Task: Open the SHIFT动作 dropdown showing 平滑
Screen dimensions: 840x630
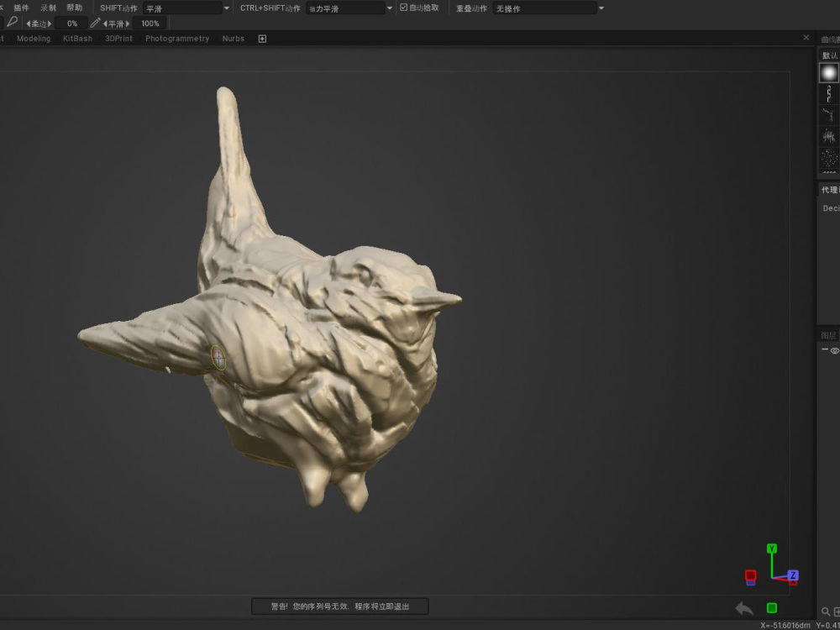Action: point(182,8)
